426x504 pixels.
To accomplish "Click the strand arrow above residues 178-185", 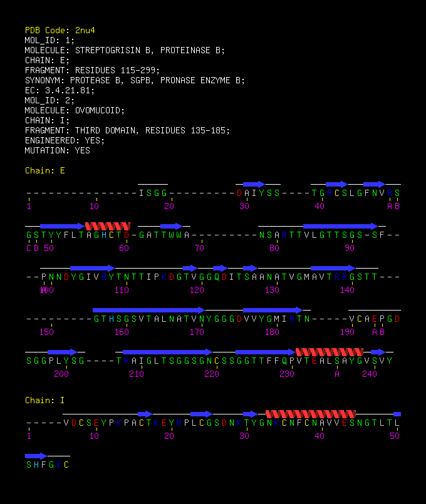I will coord(273,310).
